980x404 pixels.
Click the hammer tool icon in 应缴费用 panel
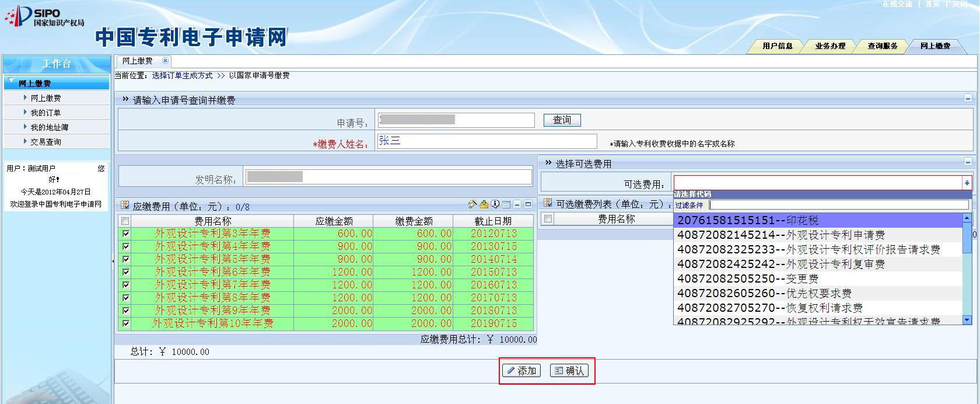pos(473,204)
